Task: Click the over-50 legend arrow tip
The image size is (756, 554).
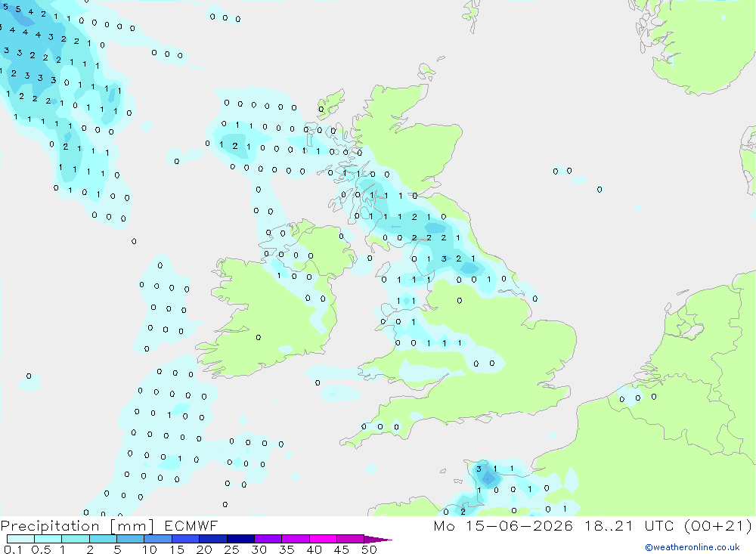Action: [379, 540]
